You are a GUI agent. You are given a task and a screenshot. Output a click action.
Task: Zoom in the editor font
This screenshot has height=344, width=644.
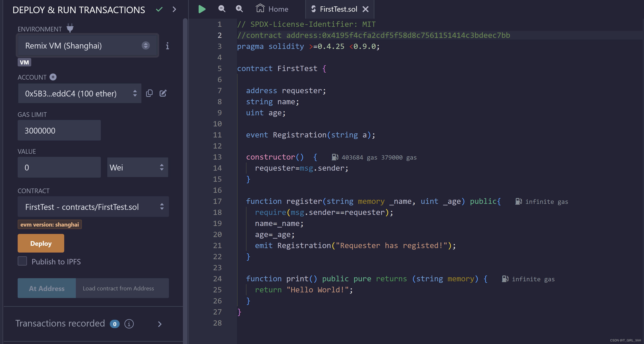click(x=239, y=9)
